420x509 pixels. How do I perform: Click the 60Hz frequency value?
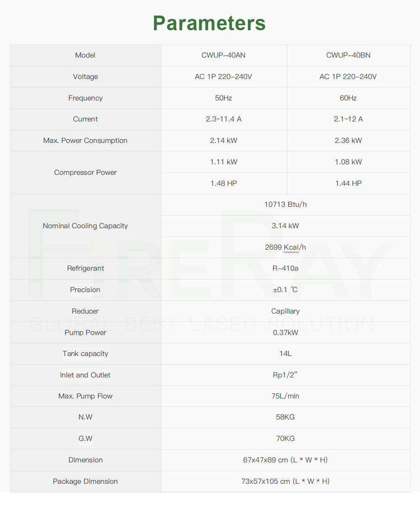click(348, 98)
